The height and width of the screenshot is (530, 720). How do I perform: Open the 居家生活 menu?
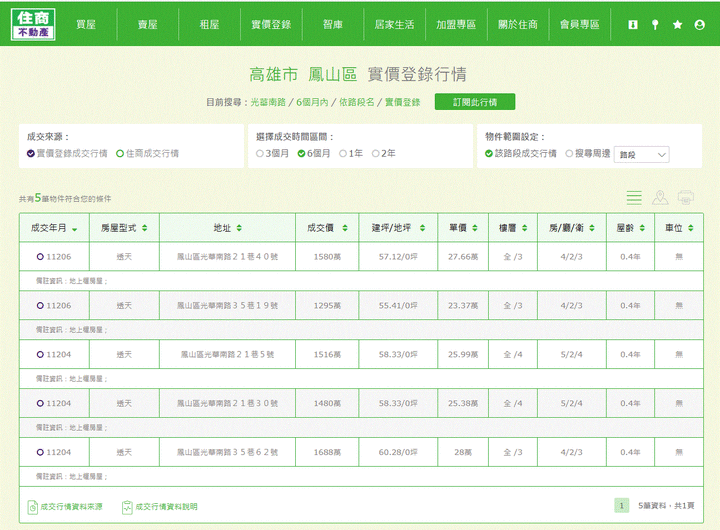click(x=394, y=25)
